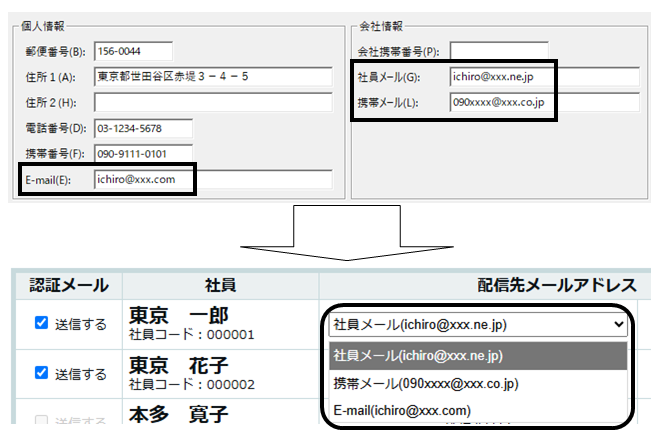Click the 個人情報 group label

click(x=43, y=26)
